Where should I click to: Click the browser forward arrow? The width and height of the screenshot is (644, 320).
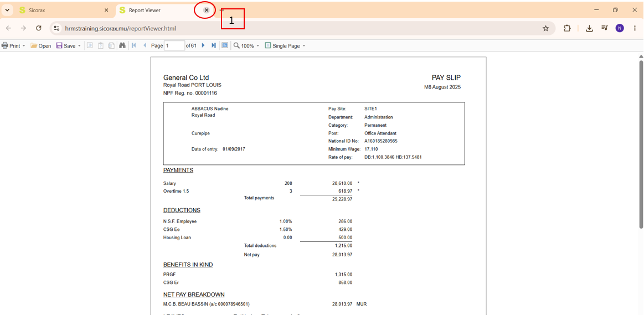pos(23,28)
